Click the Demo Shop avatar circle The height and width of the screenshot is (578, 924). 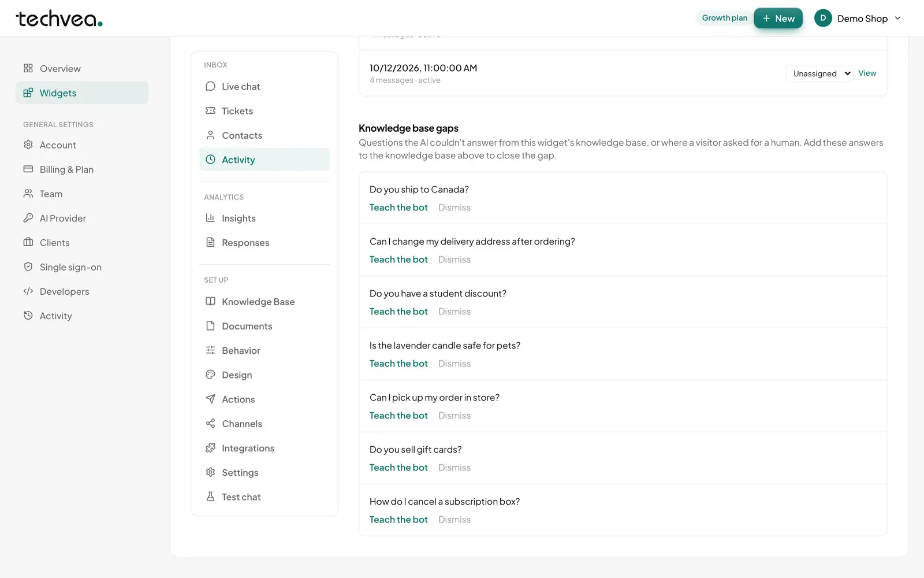coord(823,18)
